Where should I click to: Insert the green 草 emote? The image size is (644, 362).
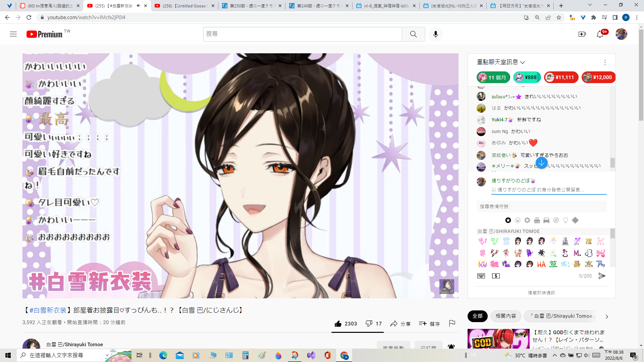pos(553,264)
